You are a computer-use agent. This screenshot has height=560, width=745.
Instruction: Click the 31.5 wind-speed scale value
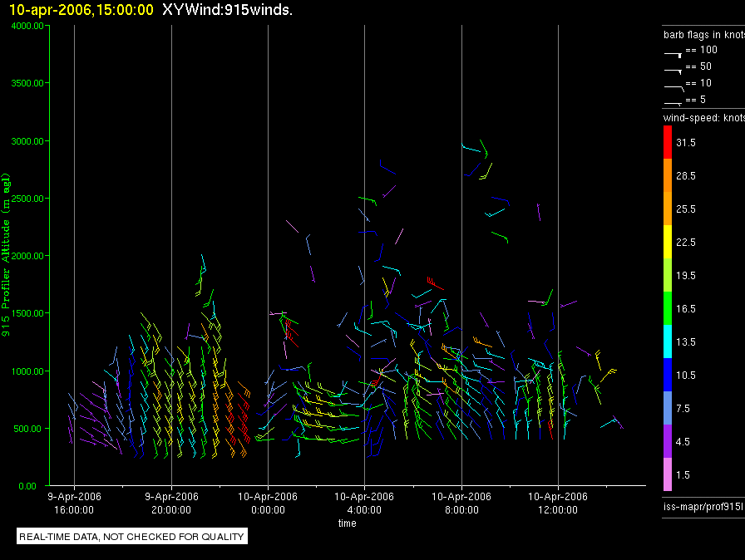pos(686,142)
